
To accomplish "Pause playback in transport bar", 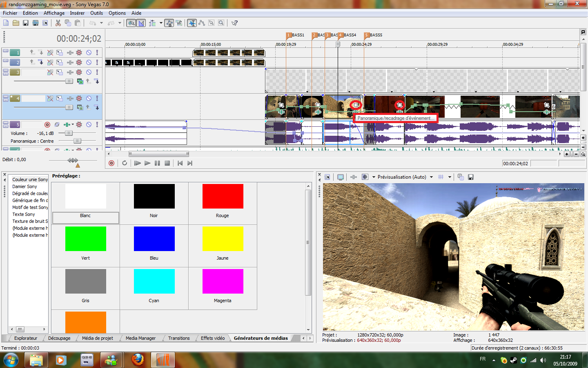I will coord(157,163).
